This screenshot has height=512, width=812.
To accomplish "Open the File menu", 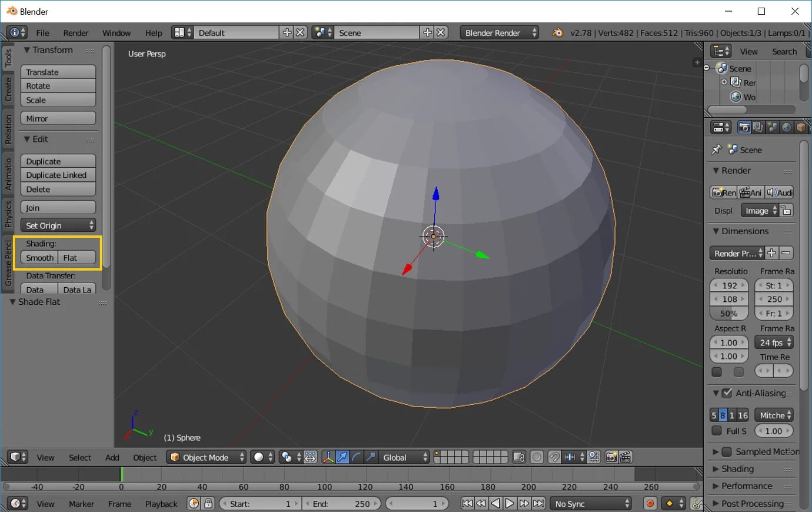I will [x=42, y=33].
